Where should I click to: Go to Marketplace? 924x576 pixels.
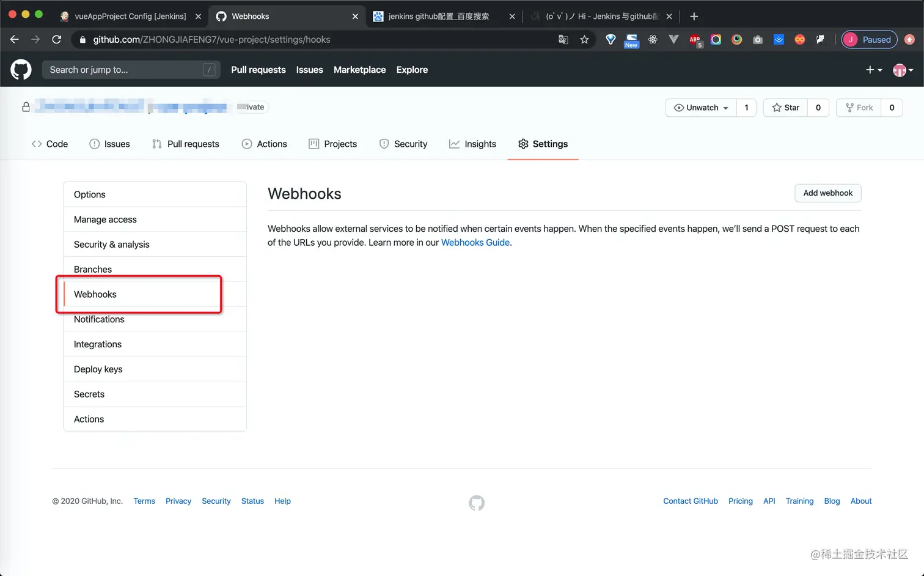pos(360,70)
